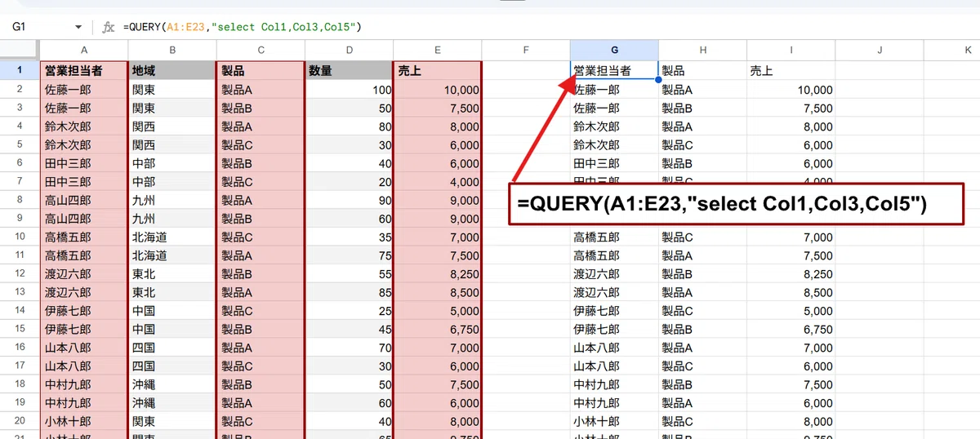Viewport: 980px width, 439px height.
Task: Select the entire sheet via corner box
Action: tap(20, 50)
